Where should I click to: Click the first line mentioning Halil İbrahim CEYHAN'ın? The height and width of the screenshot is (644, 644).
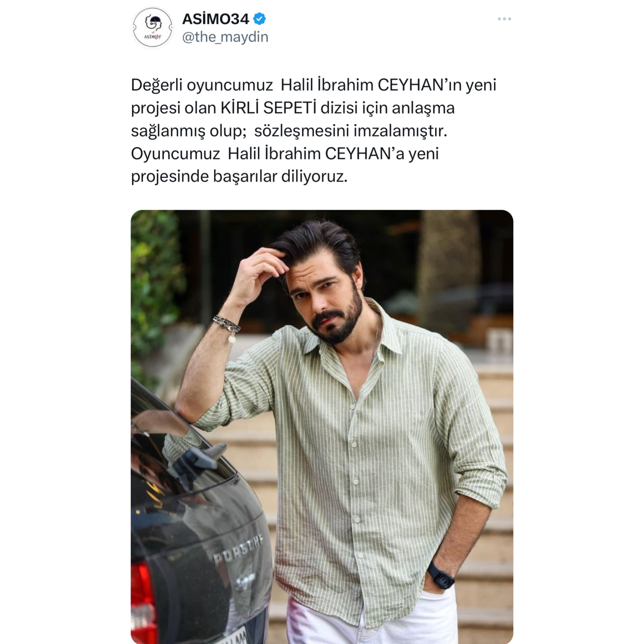(314, 85)
